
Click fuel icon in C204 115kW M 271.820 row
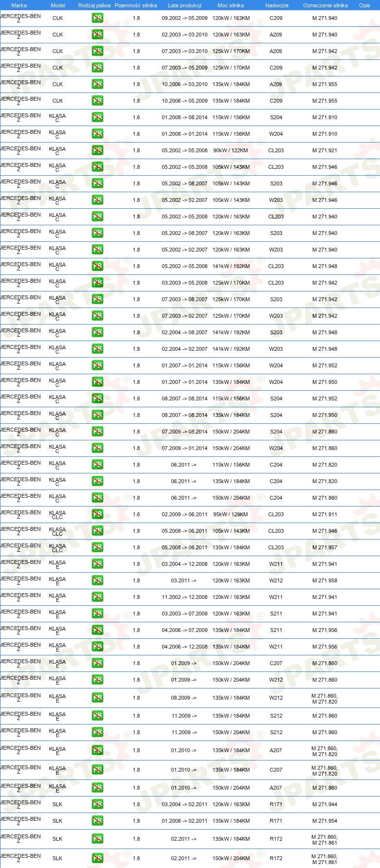click(98, 465)
